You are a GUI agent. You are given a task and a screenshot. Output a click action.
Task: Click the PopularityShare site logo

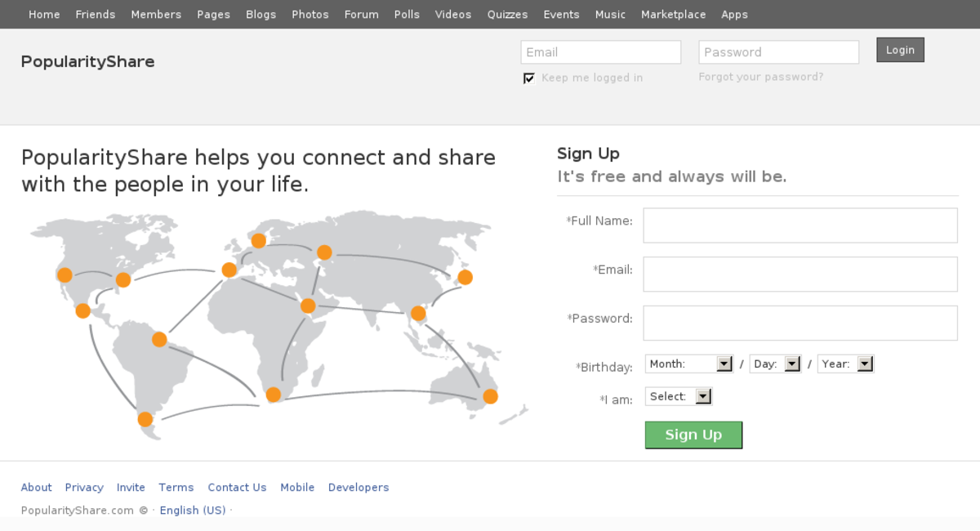(x=87, y=62)
